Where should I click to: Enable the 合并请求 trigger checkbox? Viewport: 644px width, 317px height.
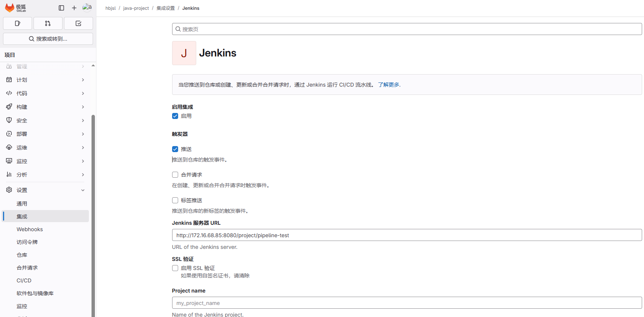pyautogui.click(x=175, y=175)
